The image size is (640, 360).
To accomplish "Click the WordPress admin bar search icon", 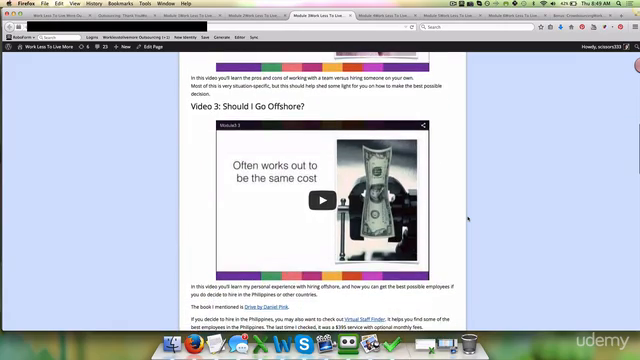I will (x=636, y=47).
